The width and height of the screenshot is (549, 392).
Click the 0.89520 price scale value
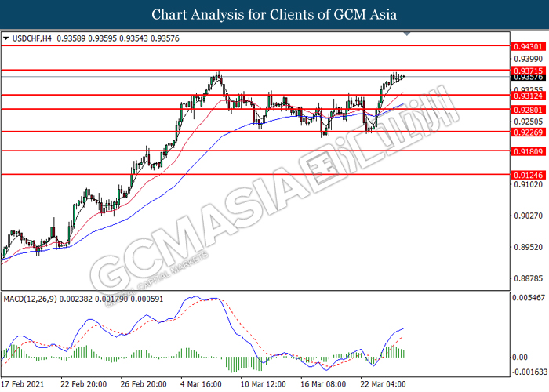pyautogui.click(x=528, y=247)
